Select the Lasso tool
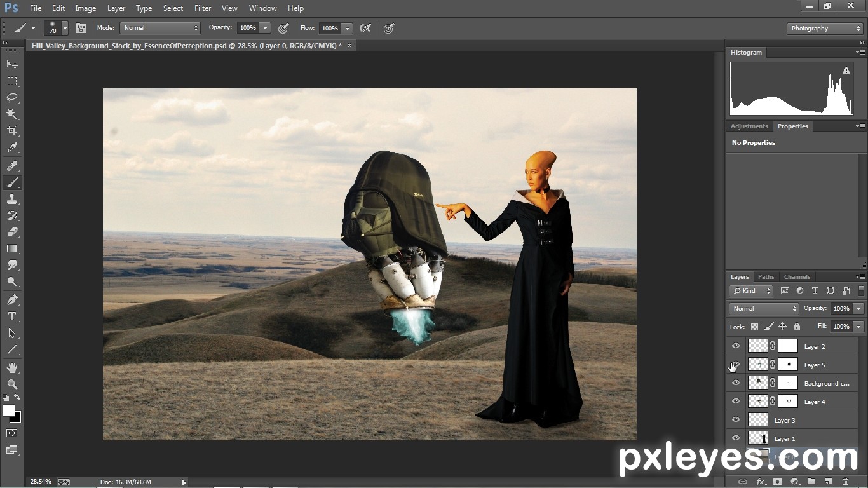 pyautogui.click(x=12, y=98)
